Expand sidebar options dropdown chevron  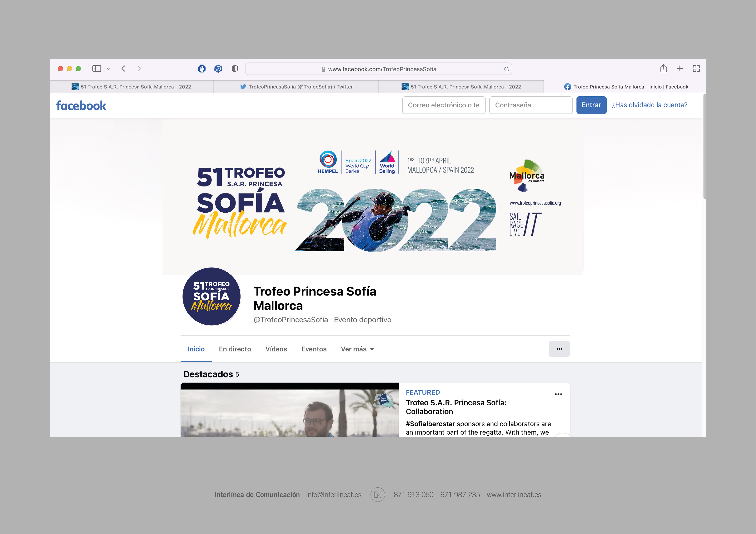click(108, 69)
